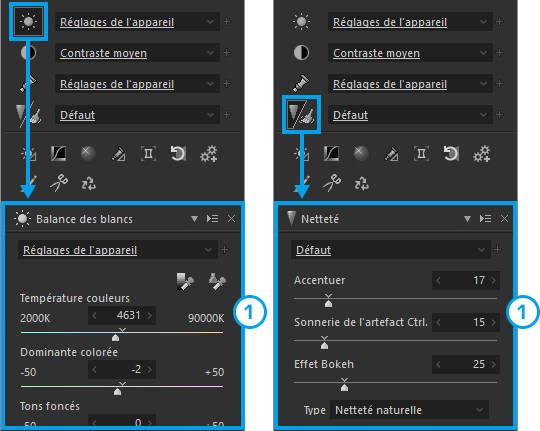The width and height of the screenshot is (540, 431).
Task: Close the Netteté panel with its X
Action: 504,219
